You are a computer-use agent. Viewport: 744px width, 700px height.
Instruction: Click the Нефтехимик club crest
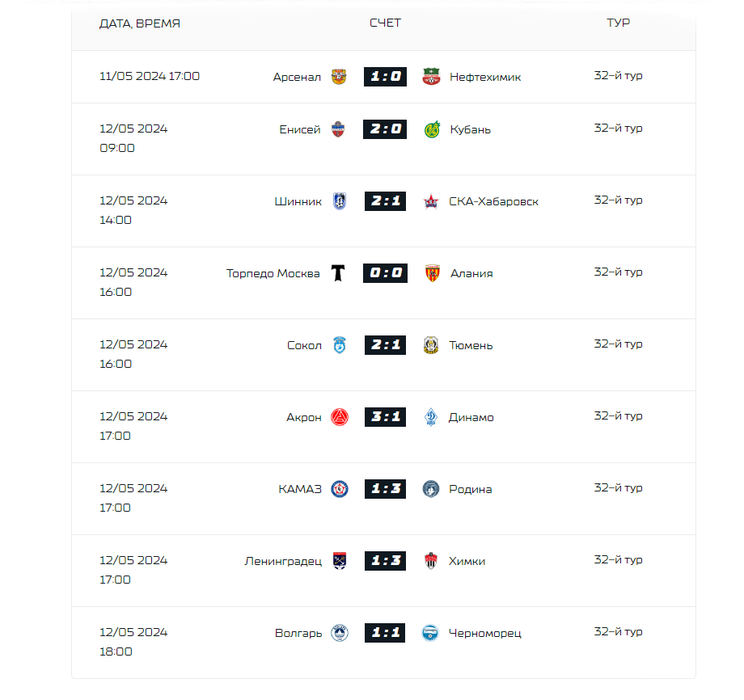431,76
